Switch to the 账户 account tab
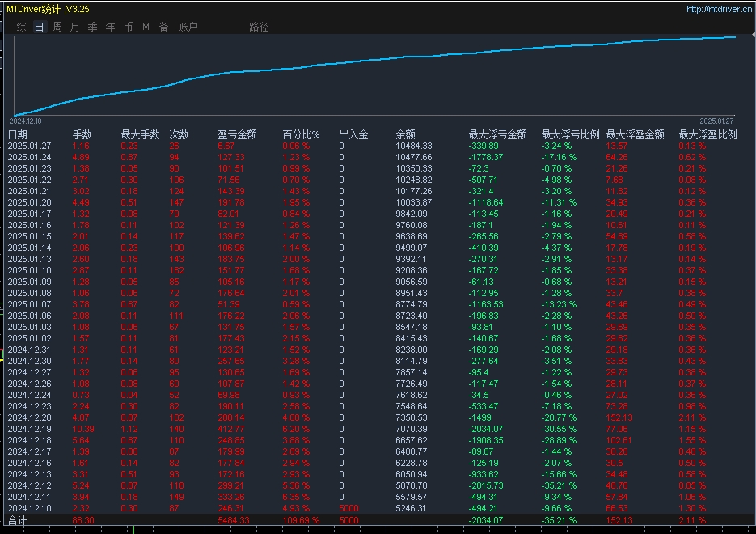The width and height of the screenshot is (756, 534). pyautogui.click(x=188, y=27)
